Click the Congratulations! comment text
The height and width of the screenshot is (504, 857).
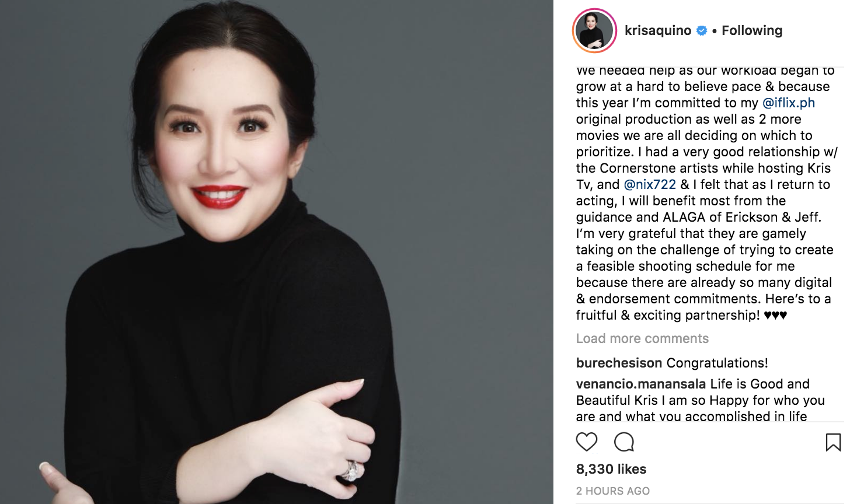[x=717, y=363]
